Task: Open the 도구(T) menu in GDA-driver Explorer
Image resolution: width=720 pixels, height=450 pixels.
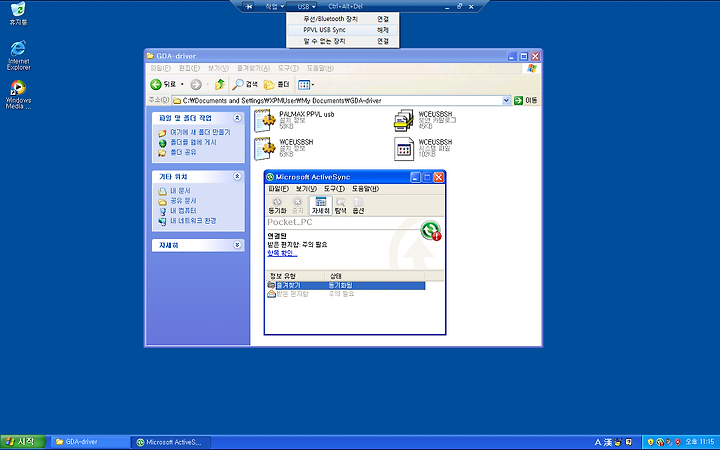Action: 288,68
